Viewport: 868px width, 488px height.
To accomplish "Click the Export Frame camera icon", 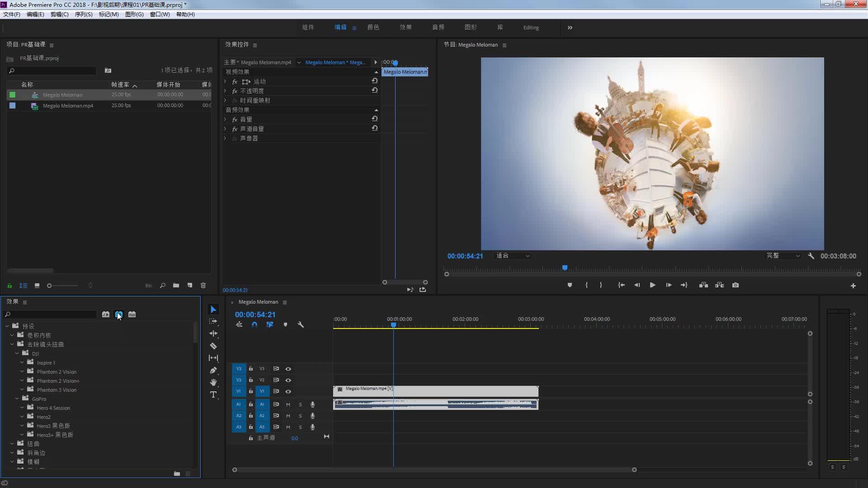I will pos(736,285).
